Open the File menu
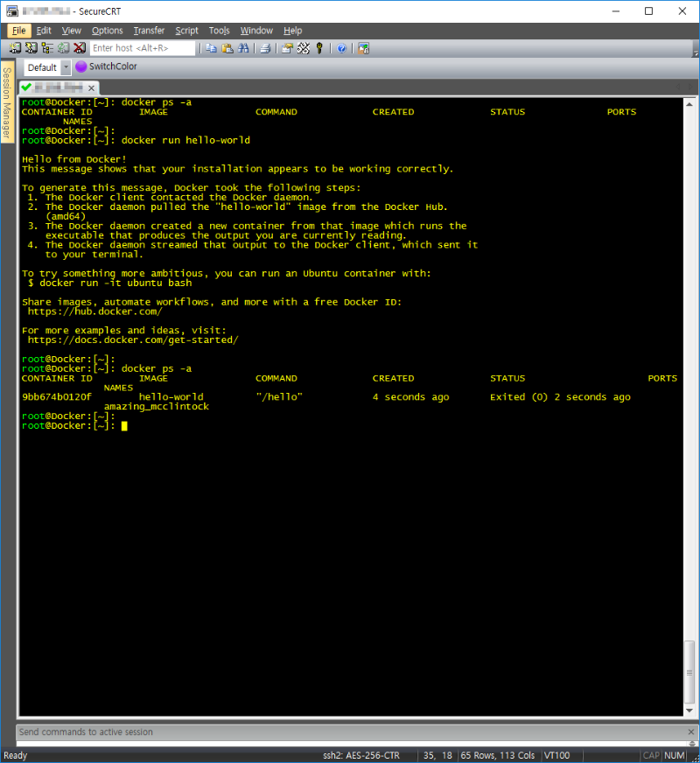700x763 pixels. [x=19, y=31]
